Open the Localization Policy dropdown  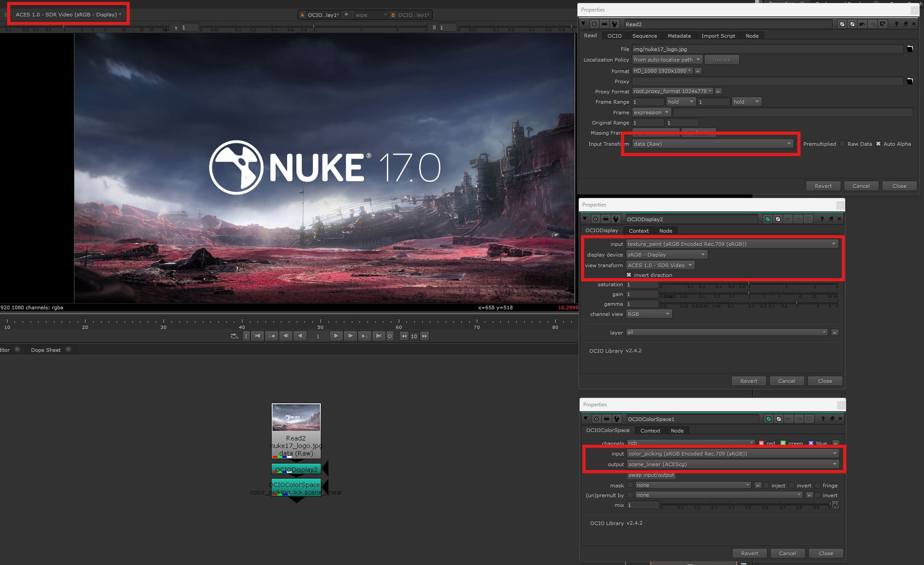coord(667,60)
